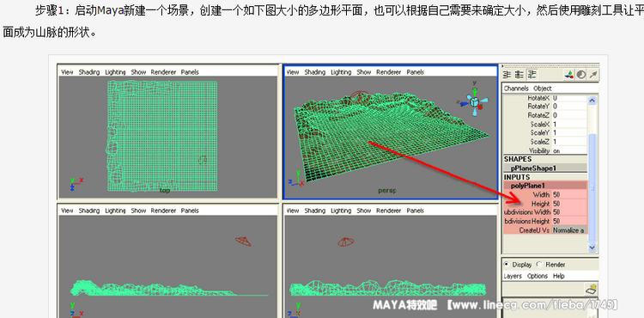Open Show menu in the top viewport
This screenshot has height=318, width=644.
tap(138, 72)
